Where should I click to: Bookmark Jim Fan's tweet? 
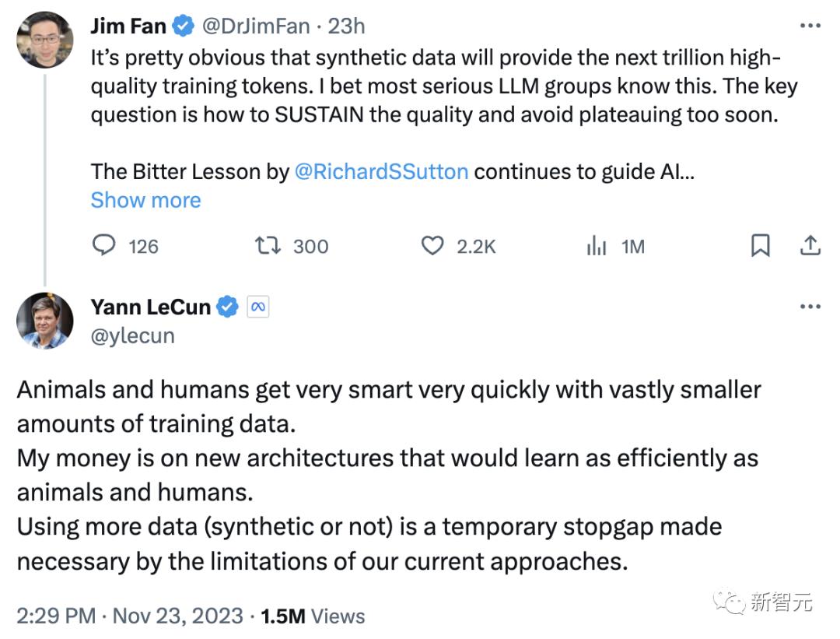(760, 247)
